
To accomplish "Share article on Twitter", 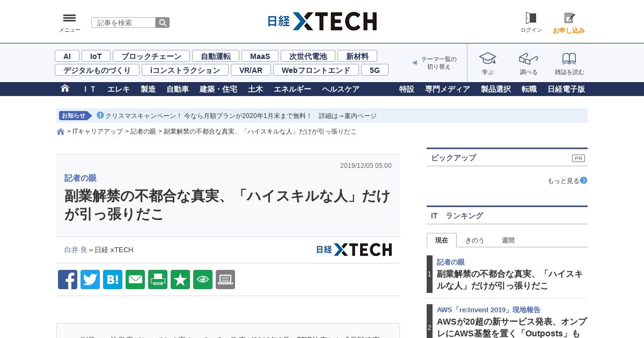I will click(x=90, y=280).
